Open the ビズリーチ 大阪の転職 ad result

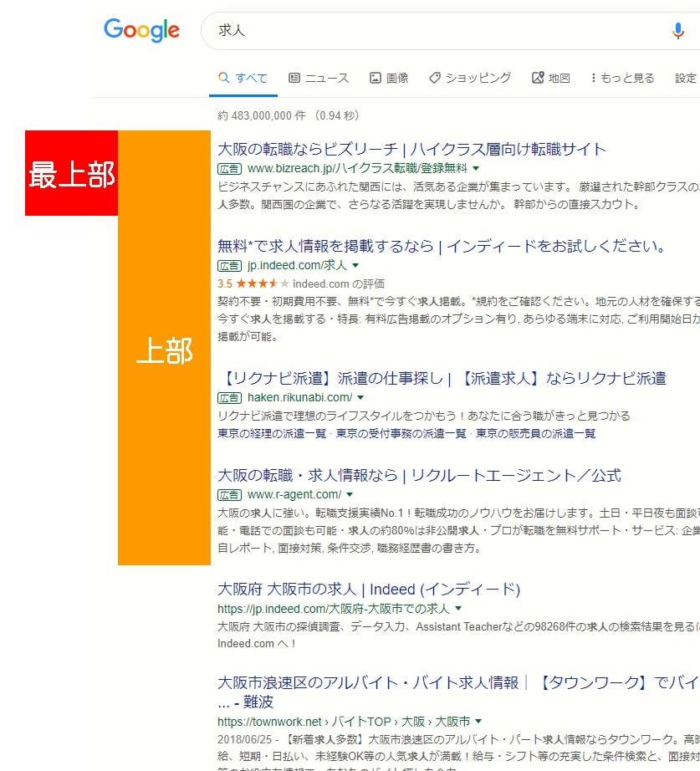click(411, 149)
